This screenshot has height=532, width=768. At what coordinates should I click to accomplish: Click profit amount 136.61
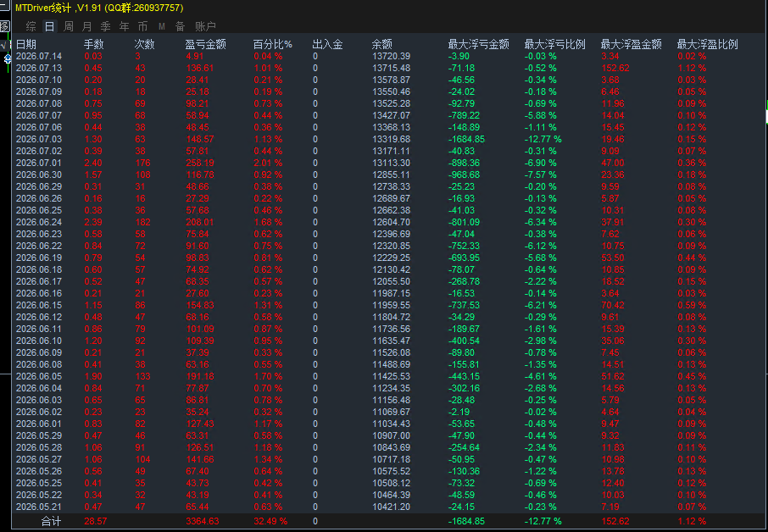pyautogui.click(x=200, y=68)
